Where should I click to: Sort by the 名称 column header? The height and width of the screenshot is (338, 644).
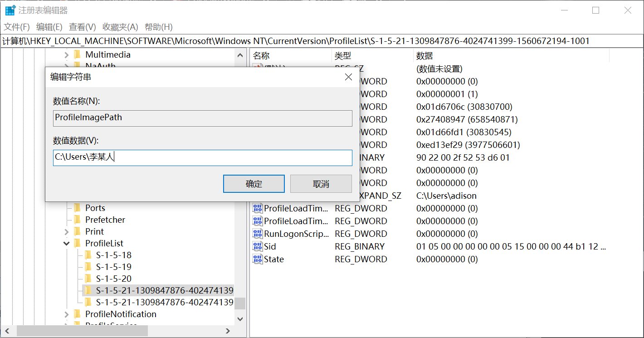tap(261, 56)
